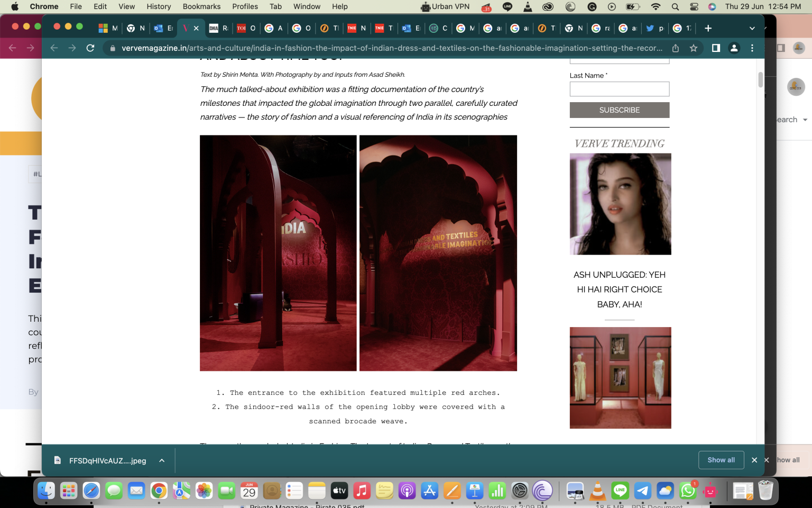The height and width of the screenshot is (508, 812).
Task: Open System Preferences from the Dock
Action: pyautogui.click(x=520, y=491)
